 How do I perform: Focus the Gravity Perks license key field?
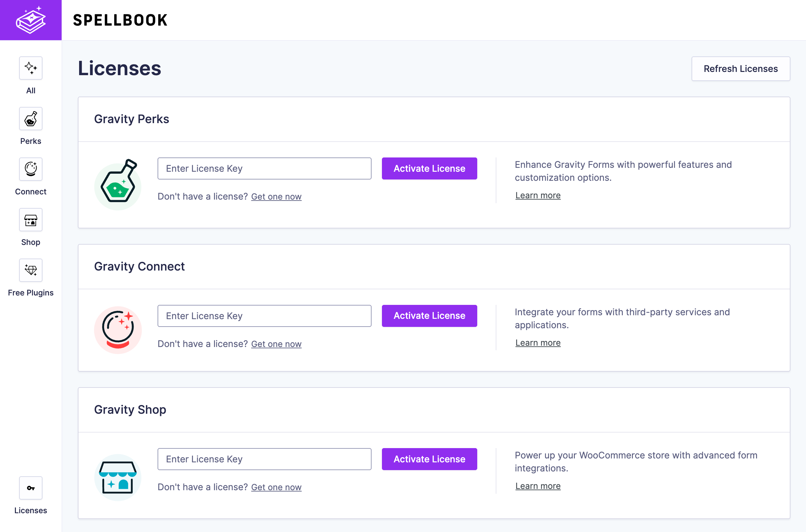264,168
